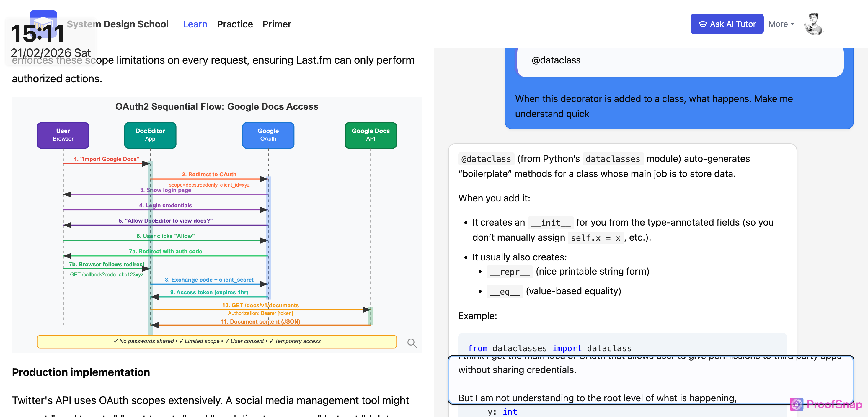868x417 pixels.
Task: Click '9. Access token (expires 1hr)' label
Action: (209, 293)
